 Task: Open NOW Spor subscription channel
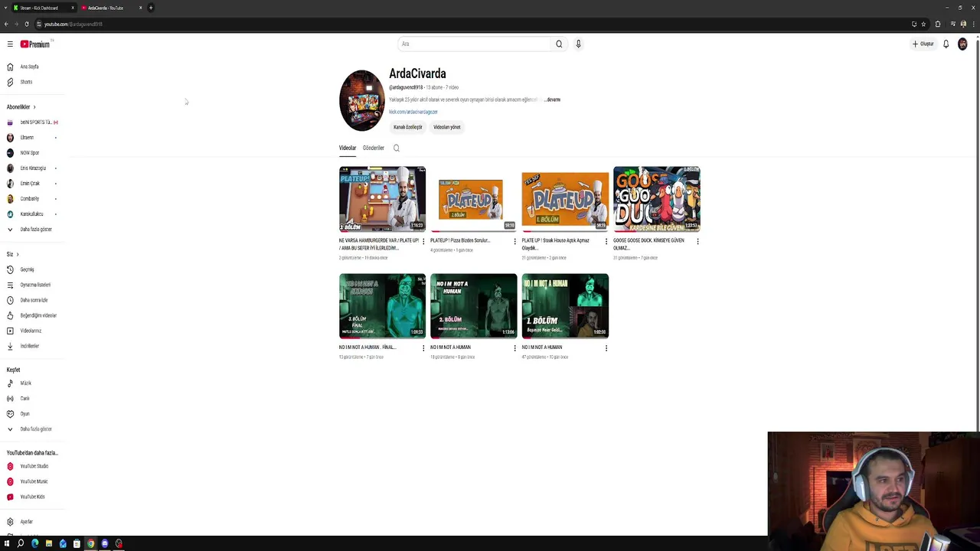[x=29, y=153]
